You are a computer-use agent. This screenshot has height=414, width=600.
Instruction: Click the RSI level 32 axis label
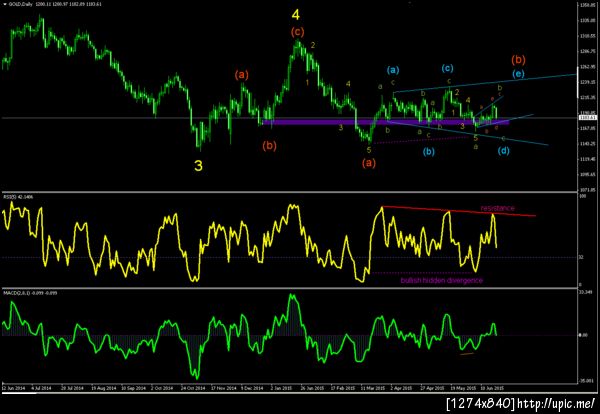click(x=581, y=258)
